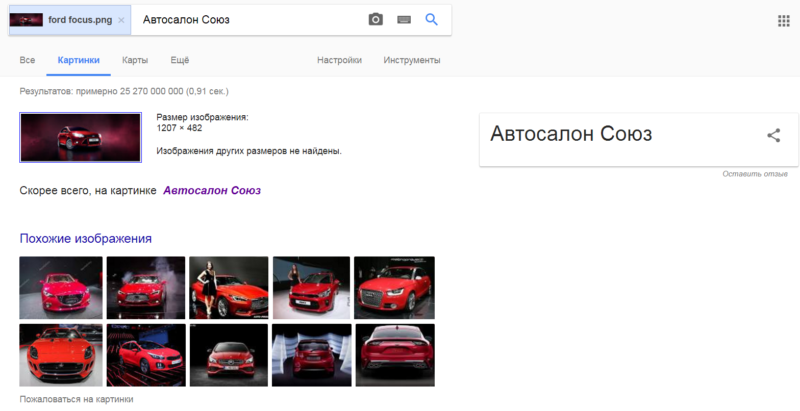Screen dimensions: 800x411
Task: Open the red Jaguar convertible image
Action: coord(61,355)
